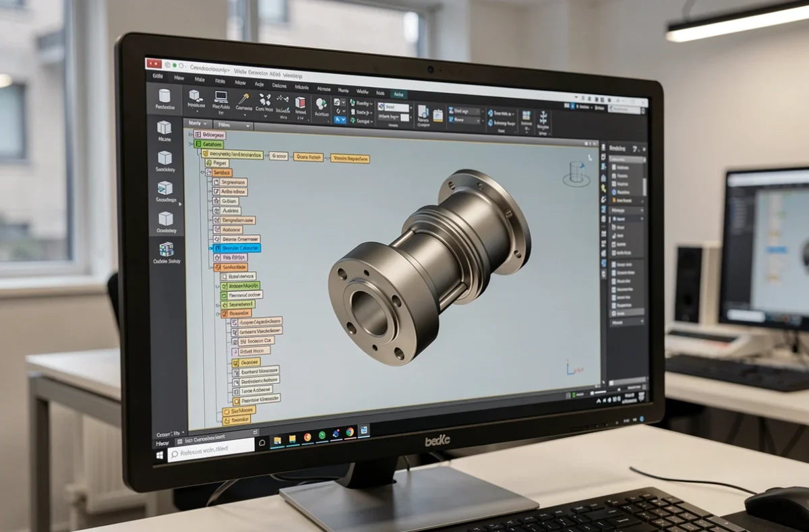Viewport: 809px width, 532px height.
Task: Select the green sphere icon in the ribbon
Action: (321, 104)
